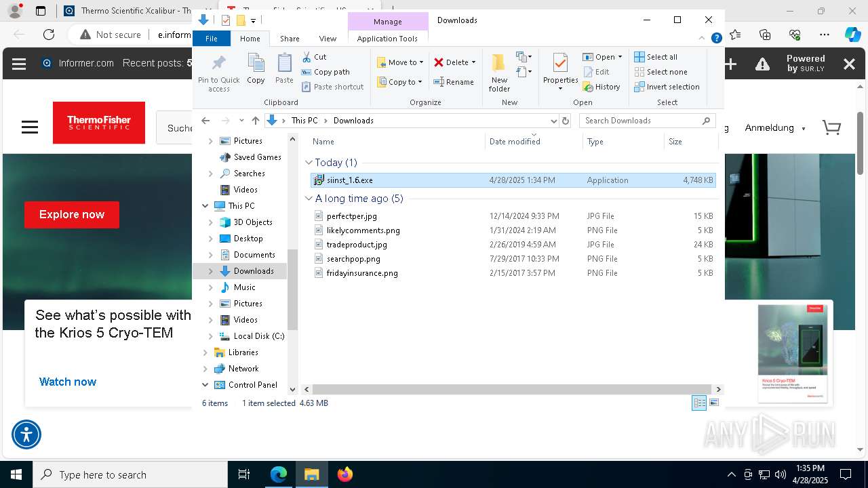Image resolution: width=868 pixels, height=488 pixels.
Task: Minimize the ribbon with chevron
Action: (703, 39)
